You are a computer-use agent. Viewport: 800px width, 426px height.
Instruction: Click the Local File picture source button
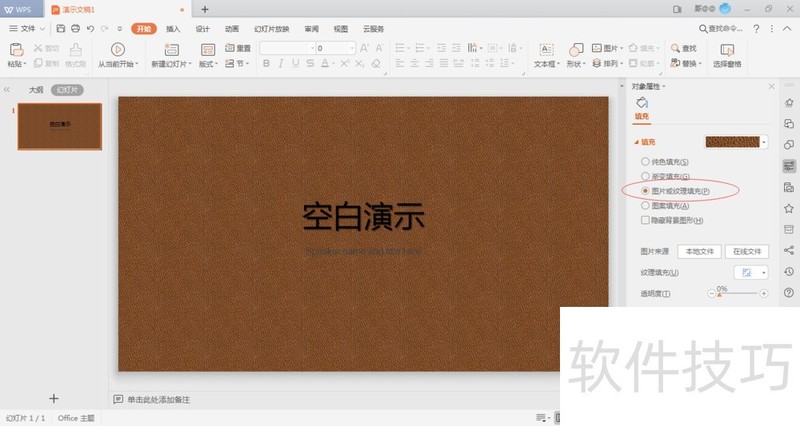click(x=699, y=251)
